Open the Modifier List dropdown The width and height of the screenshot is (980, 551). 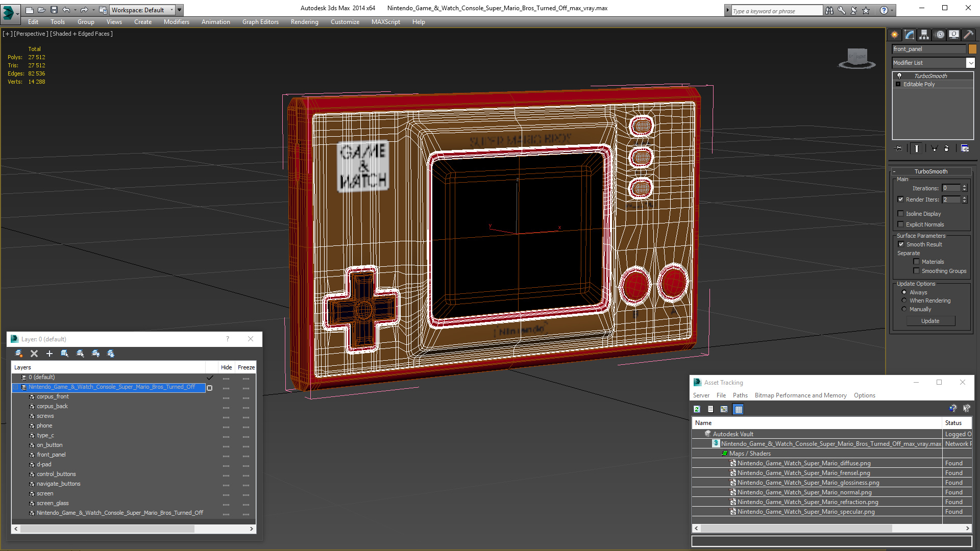970,63
